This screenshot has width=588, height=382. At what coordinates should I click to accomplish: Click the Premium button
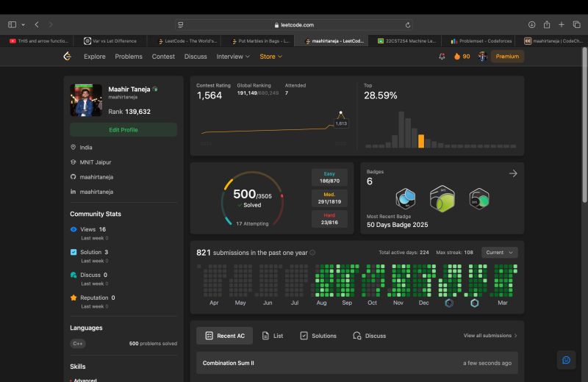tap(507, 57)
